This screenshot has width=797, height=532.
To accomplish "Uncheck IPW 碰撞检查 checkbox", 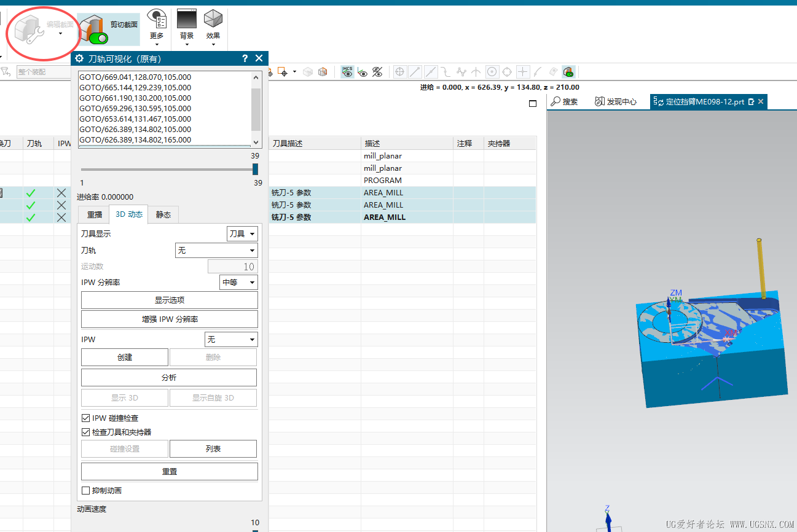I will pos(86,418).
